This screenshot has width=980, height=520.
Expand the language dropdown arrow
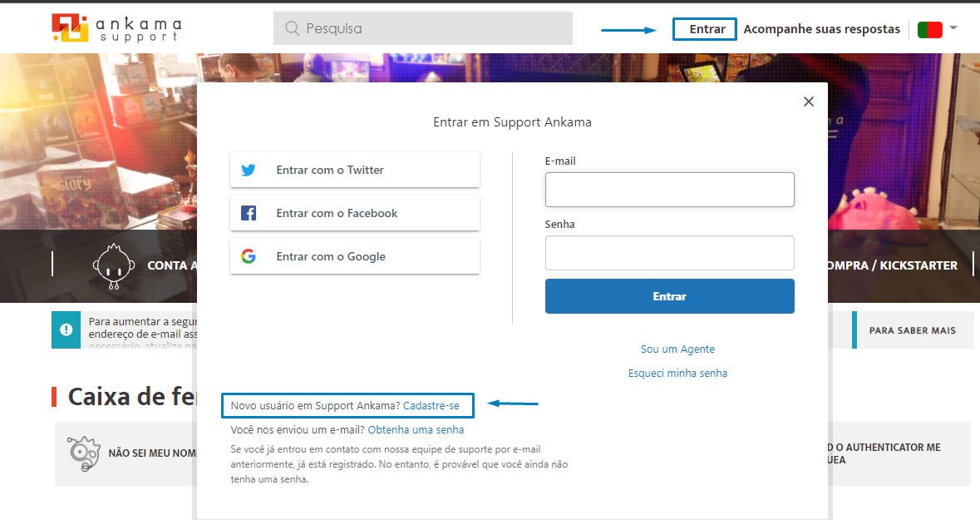point(953,27)
